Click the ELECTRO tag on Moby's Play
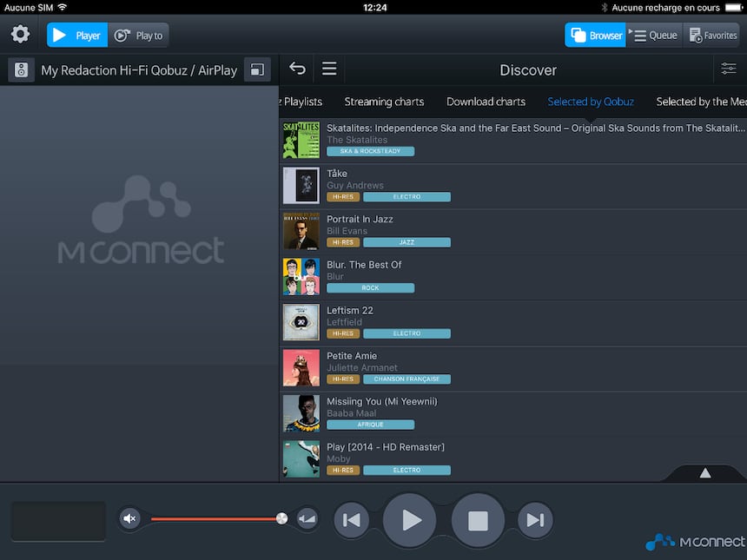 click(x=407, y=470)
